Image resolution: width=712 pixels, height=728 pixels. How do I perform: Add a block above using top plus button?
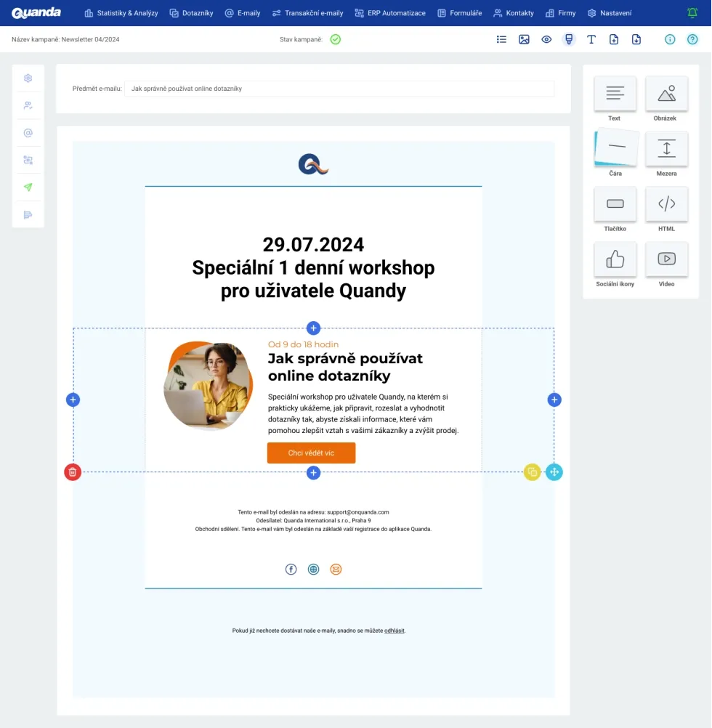tap(313, 328)
